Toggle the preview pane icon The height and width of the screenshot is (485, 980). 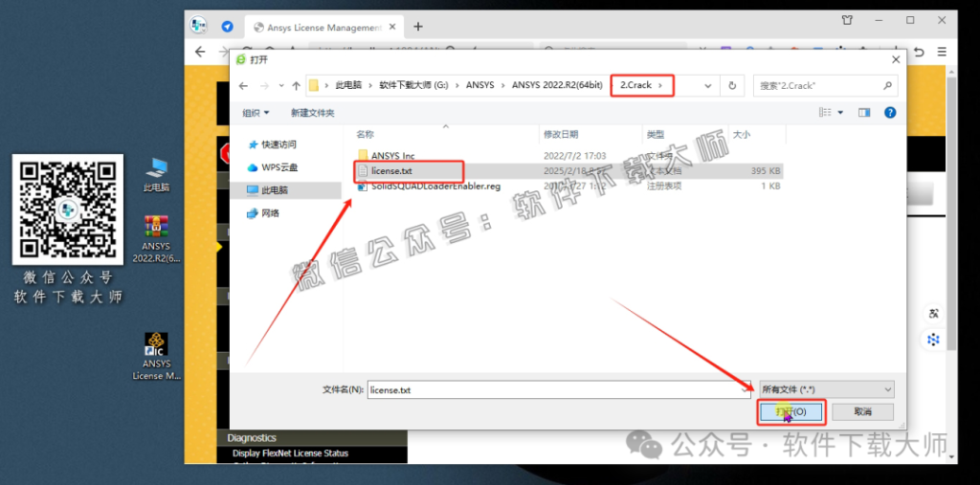(864, 113)
